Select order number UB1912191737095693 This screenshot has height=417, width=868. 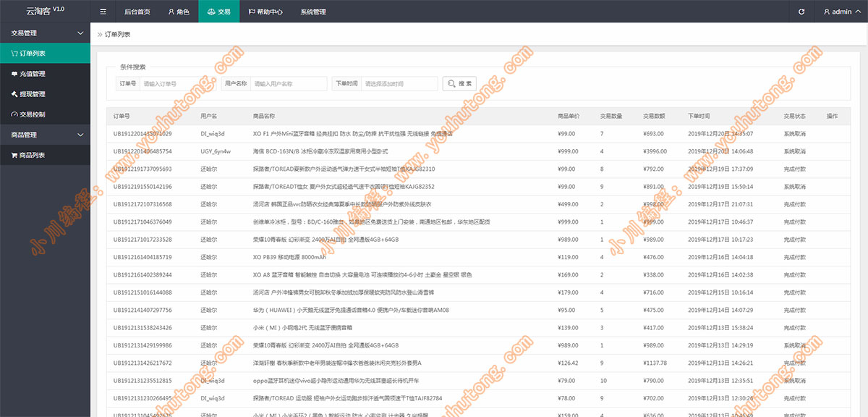click(x=142, y=169)
